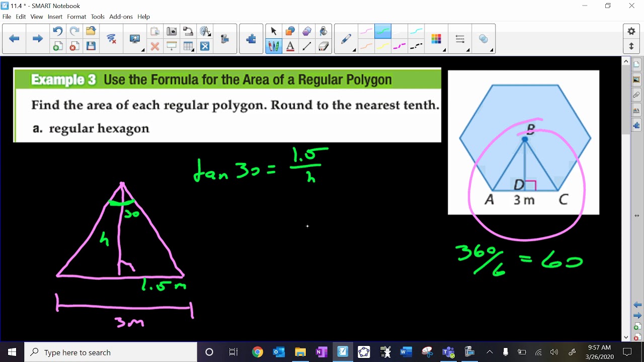Select the Lines tool

(307, 46)
